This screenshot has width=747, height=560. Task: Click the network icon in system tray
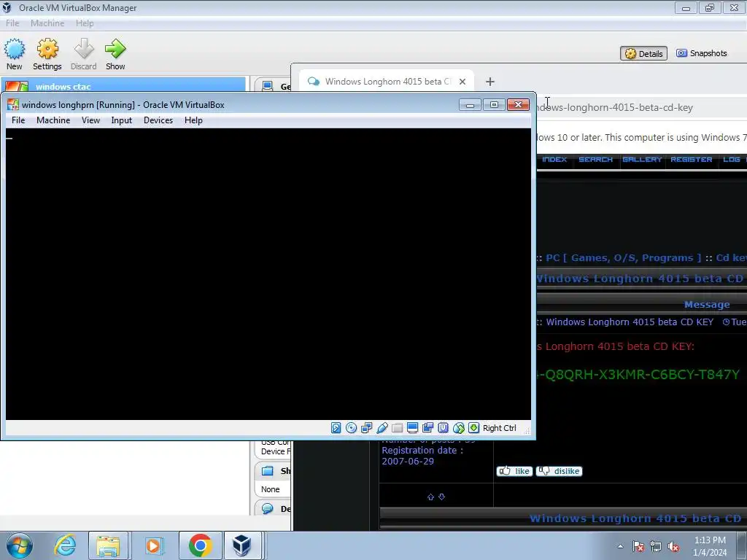pyautogui.click(x=656, y=546)
